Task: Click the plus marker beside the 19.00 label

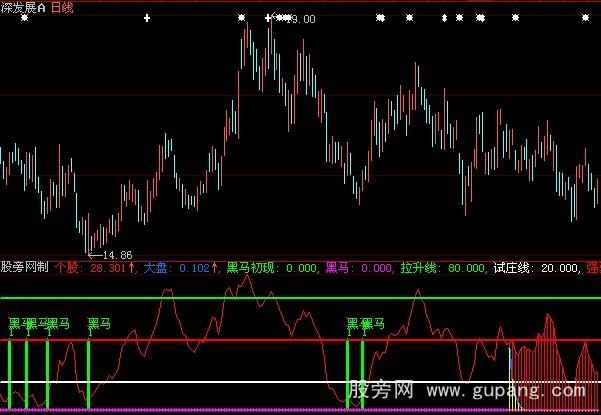Action: click(268, 18)
